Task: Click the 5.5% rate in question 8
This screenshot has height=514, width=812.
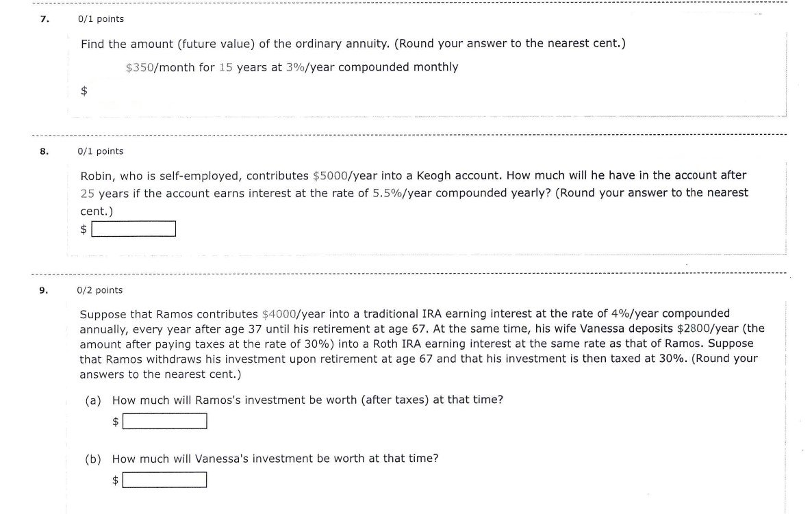Action: pyautogui.click(x=388, y=193)
